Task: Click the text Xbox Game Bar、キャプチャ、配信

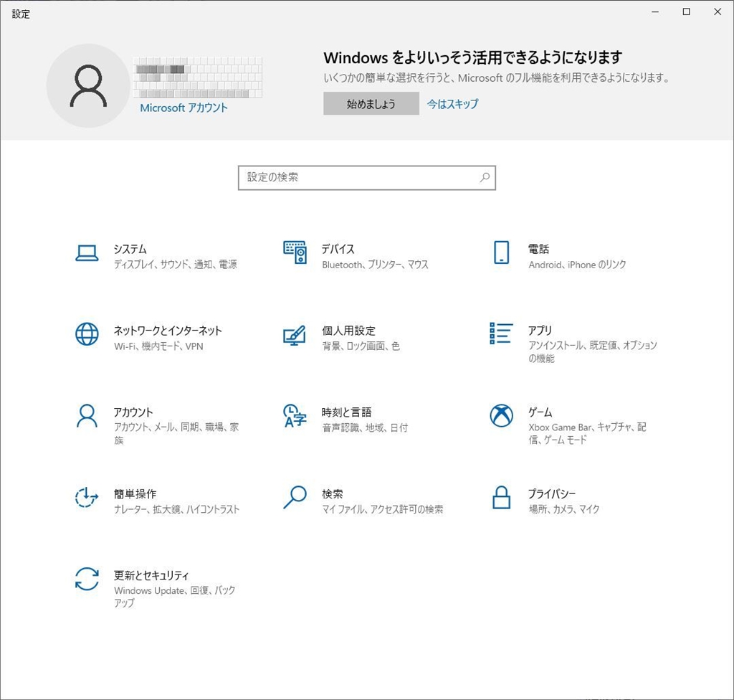Action: (588, 433)
